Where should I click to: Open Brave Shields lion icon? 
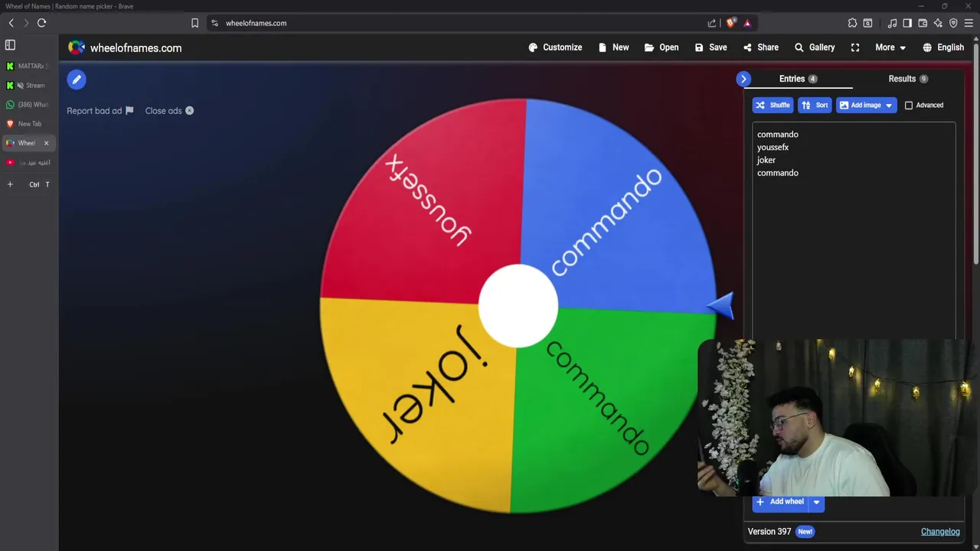pyautogui.click(x=730, y=23)
